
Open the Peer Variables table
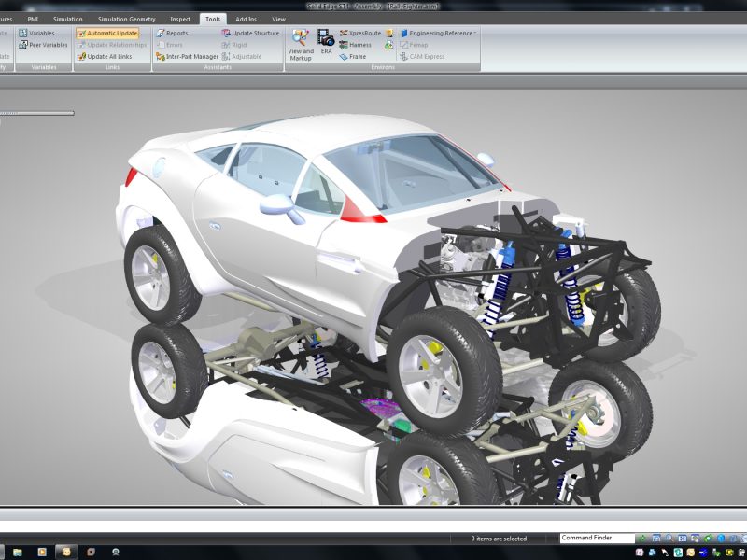[x=43, y=45]
